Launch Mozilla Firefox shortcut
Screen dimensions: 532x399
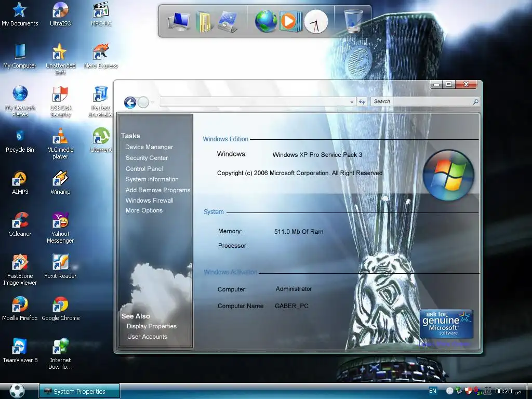pyautogui.click(x=20, y=309)
